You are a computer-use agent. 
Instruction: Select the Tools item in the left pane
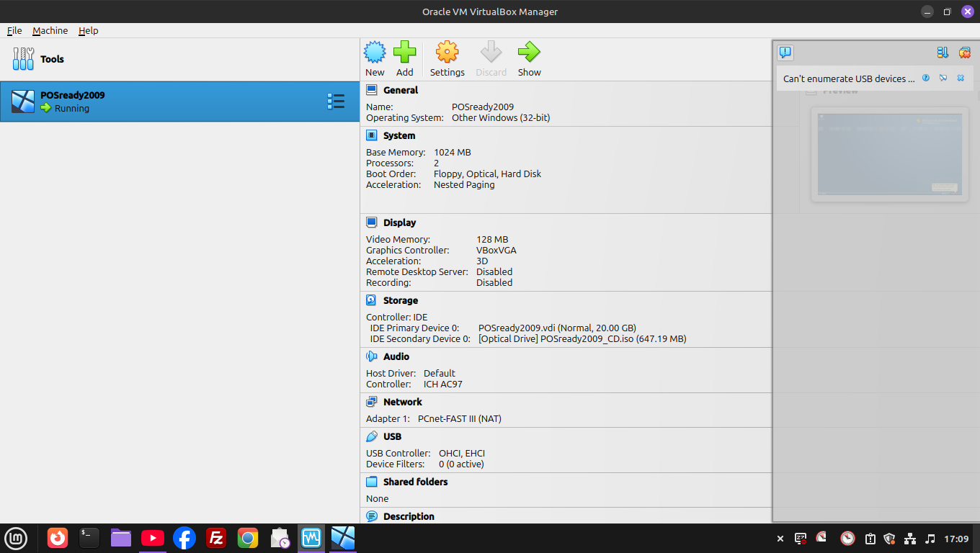tap(52, 59)
